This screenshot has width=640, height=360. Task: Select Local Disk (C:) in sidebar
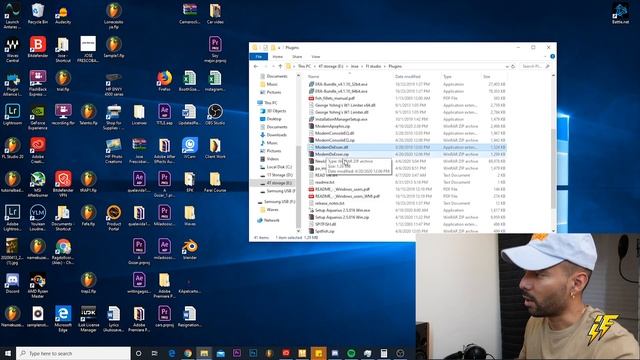279,167
